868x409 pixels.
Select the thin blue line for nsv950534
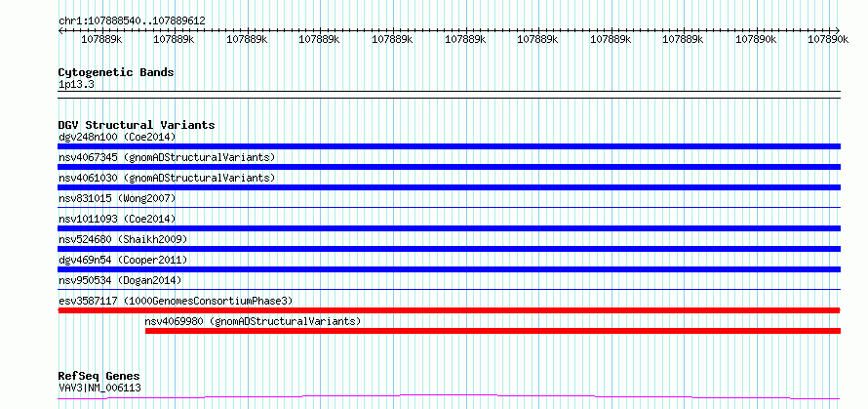(449, 290)
